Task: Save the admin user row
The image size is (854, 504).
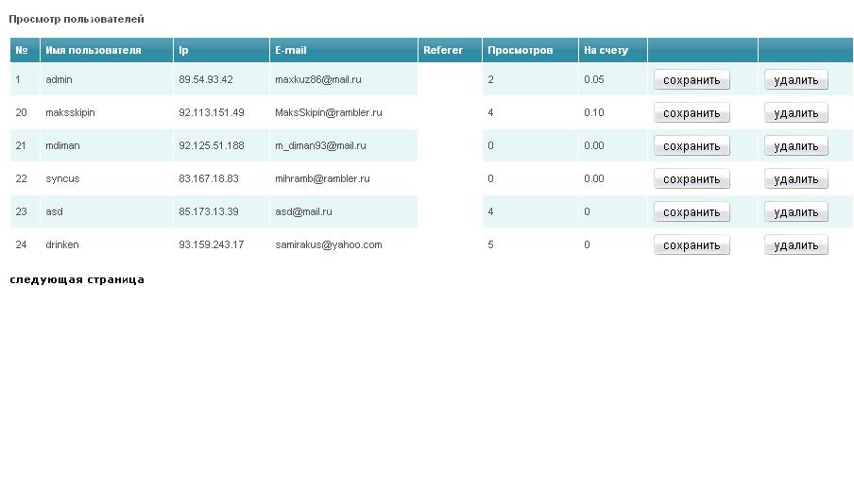Action: click(x=692, y=80)
